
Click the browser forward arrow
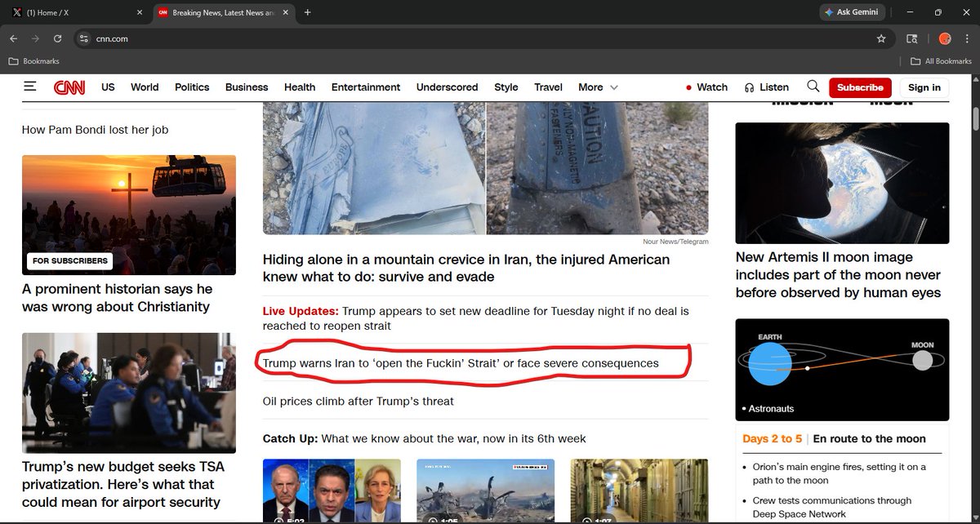[x=36, y=38]
